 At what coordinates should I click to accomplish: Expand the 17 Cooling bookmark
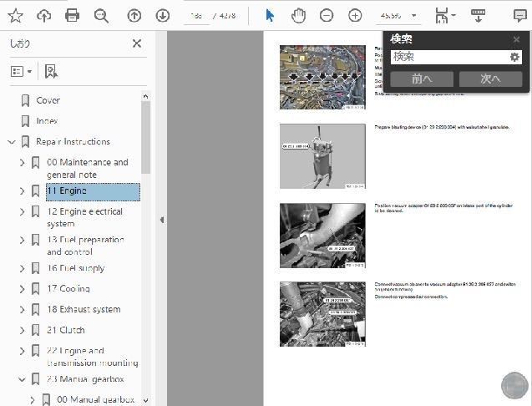(22, 289)
